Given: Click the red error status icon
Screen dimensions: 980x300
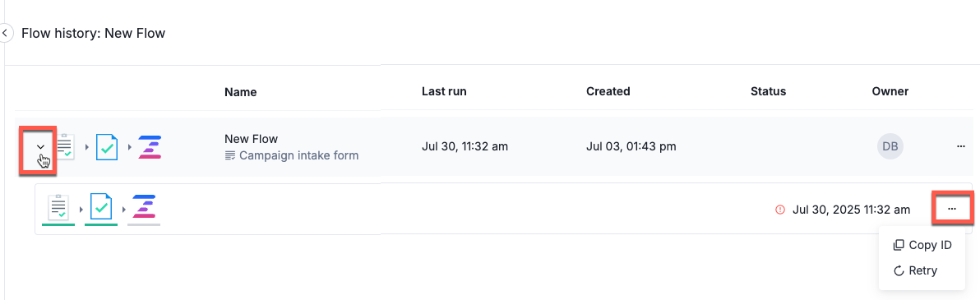Looking at the screenshot, I should click(780, 210).
